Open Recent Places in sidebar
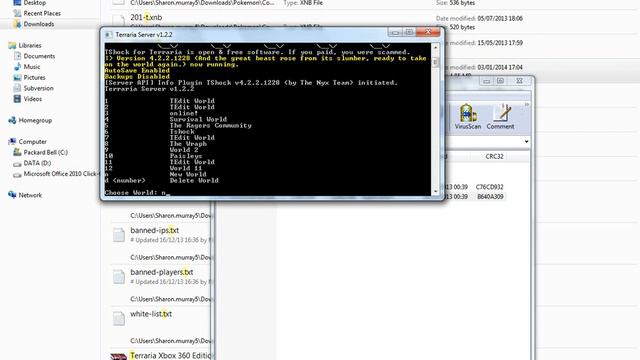The height and width of the screenshot is (360, 640). click(42, 13)
